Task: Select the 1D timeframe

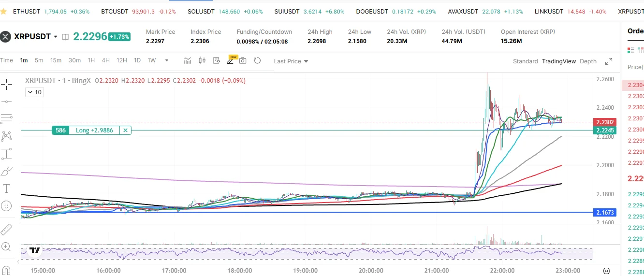Action: [x=137, y=60]
